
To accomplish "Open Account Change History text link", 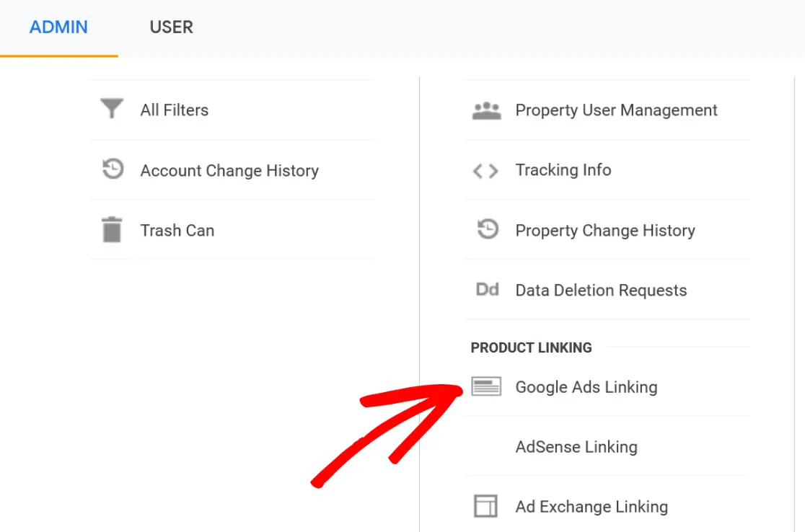I will [229, 171].
